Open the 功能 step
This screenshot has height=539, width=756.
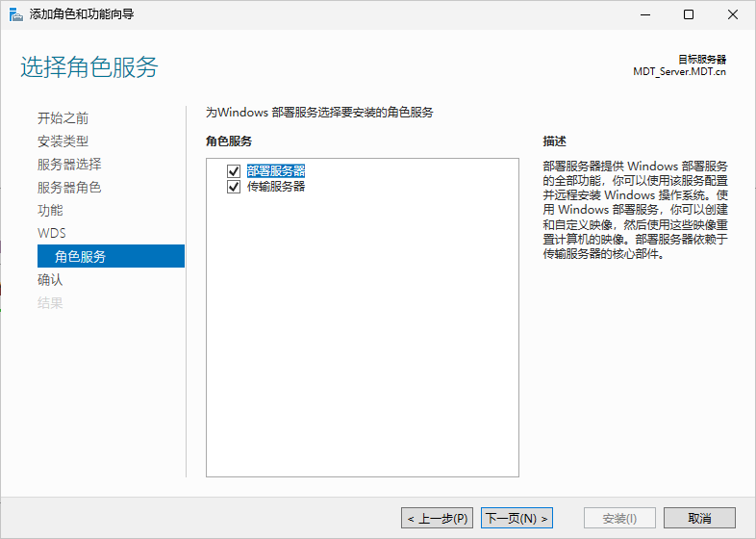(50, 211)
